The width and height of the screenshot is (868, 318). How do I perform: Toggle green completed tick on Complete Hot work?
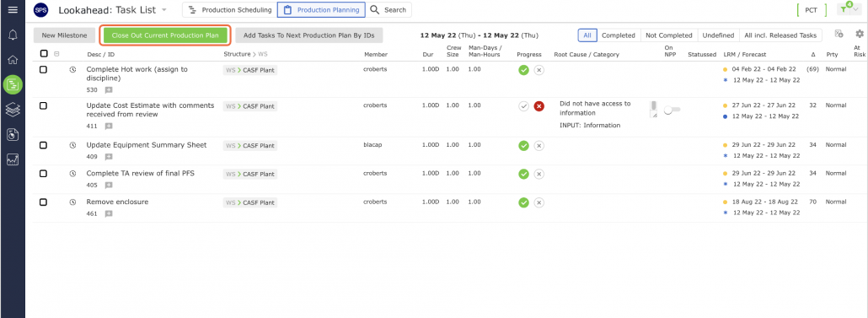coord(523,70)
